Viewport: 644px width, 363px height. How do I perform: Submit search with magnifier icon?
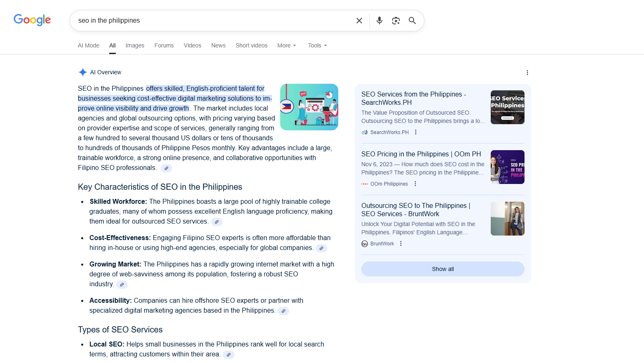pos(412,21)
